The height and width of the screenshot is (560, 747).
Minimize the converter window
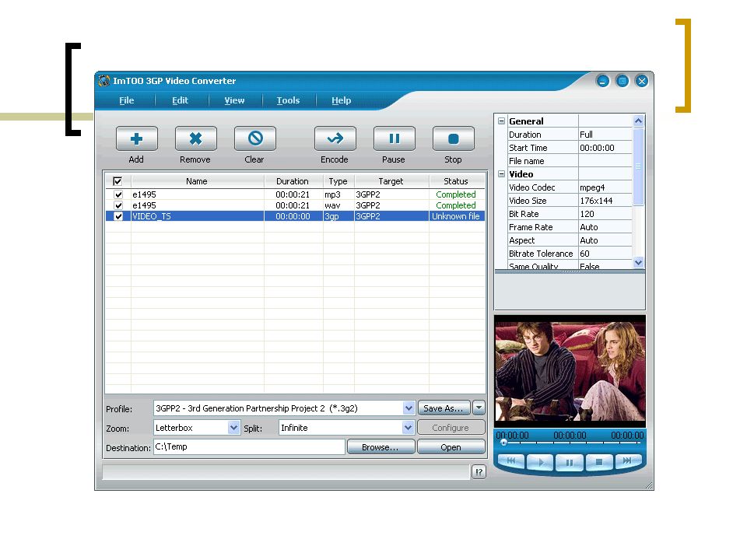tap(602, 81)
